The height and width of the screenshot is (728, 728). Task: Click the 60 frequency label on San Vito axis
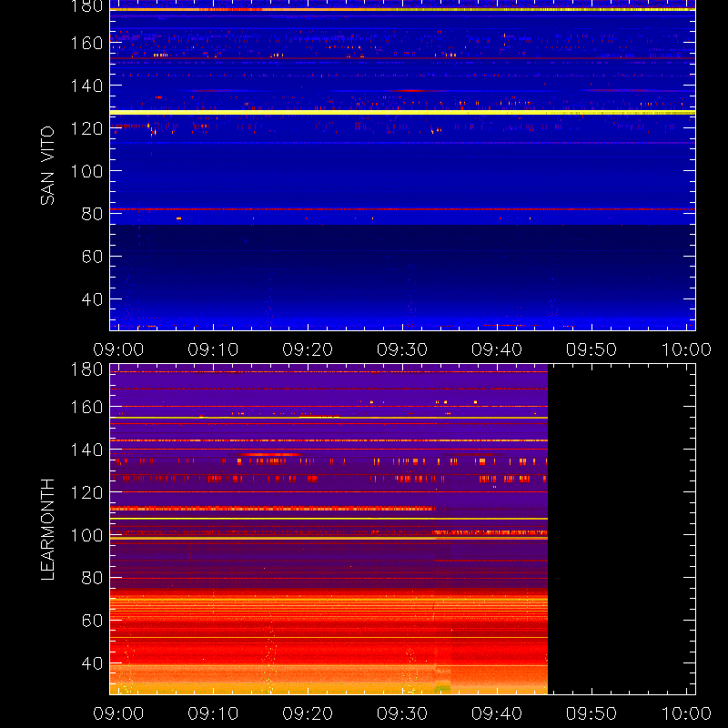click(x=92, y=257)
